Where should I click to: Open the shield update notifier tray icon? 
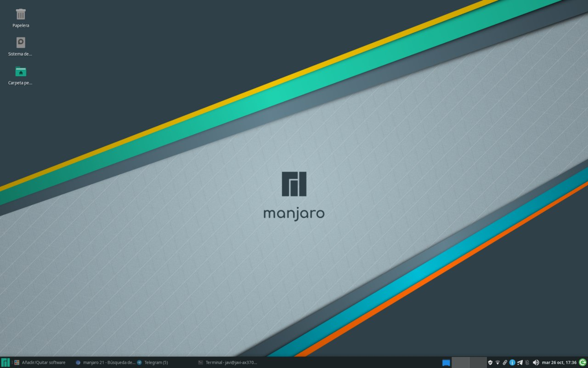point(490,362)
